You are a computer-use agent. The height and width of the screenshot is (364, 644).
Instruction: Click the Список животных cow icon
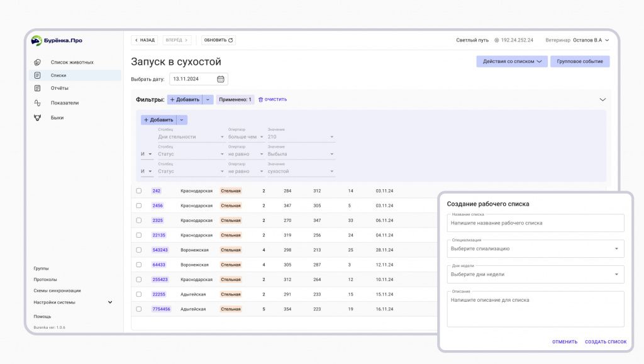(37, 62)
